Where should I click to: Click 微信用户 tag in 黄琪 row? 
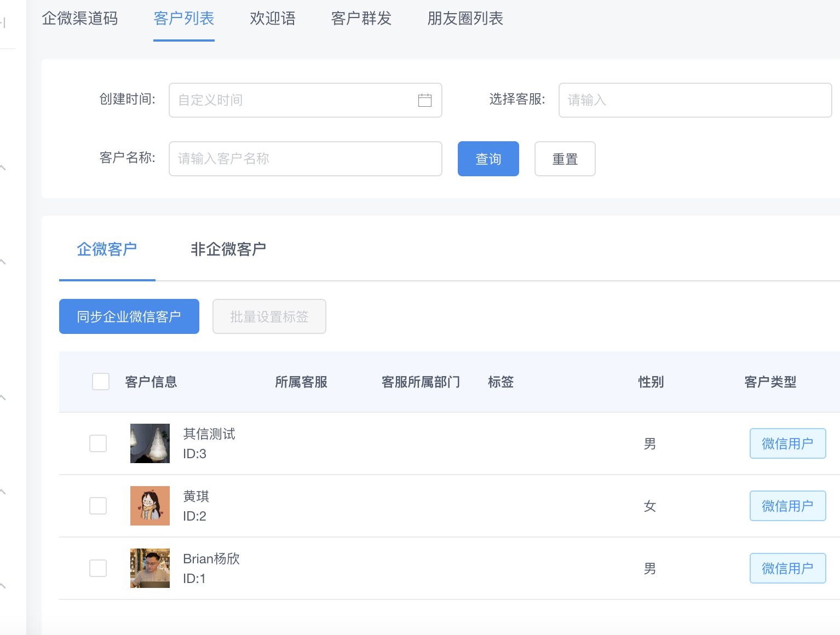pyautogui.click(x=787, y=506)
